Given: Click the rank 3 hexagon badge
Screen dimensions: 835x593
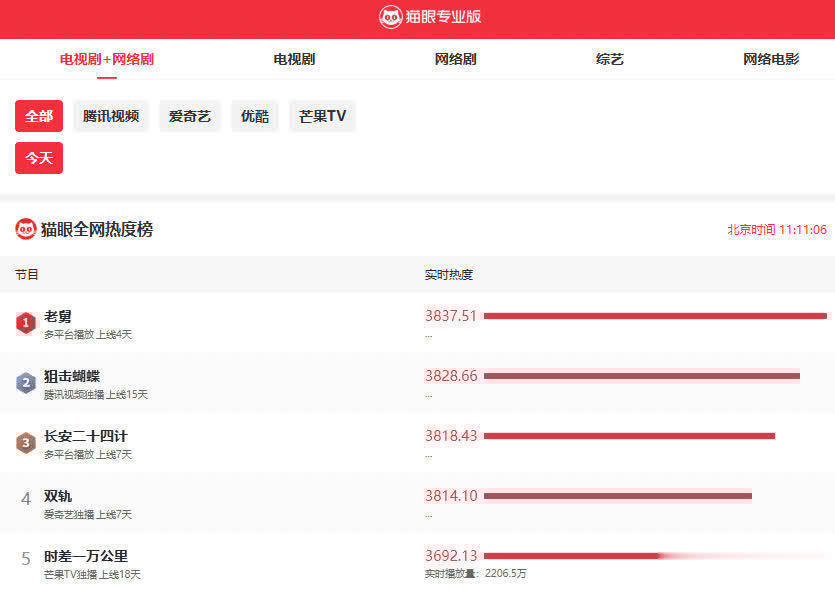Looking at the screenshot, I should coord(26,443).
